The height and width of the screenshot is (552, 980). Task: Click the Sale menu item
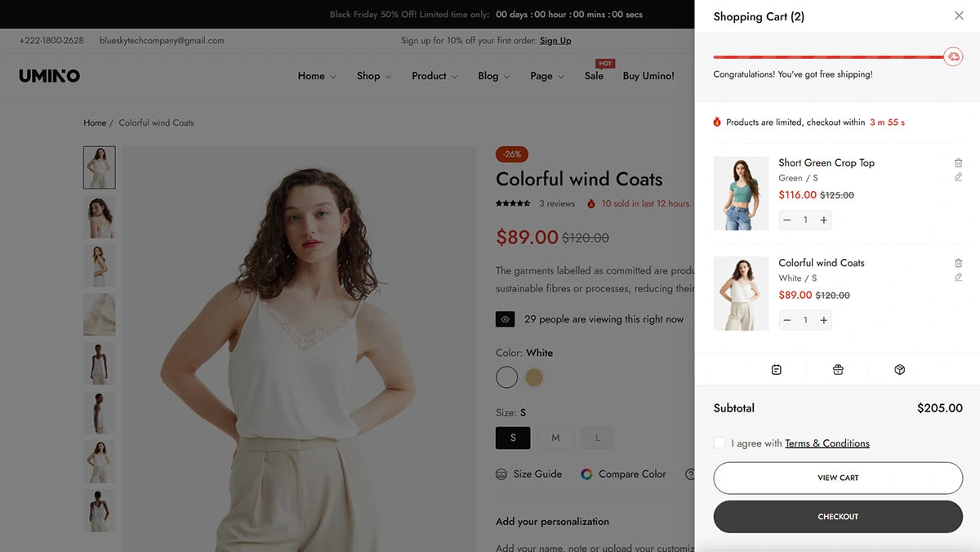tap(594, 76)
